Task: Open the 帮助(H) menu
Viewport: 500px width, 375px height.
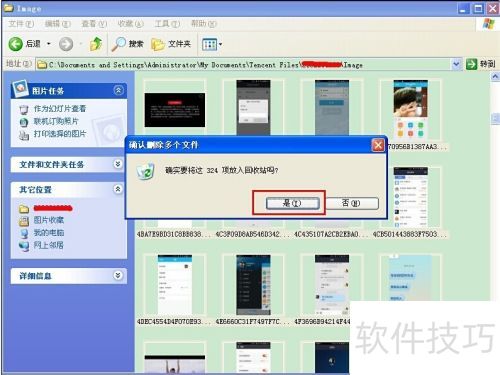Action: point(203,24)
